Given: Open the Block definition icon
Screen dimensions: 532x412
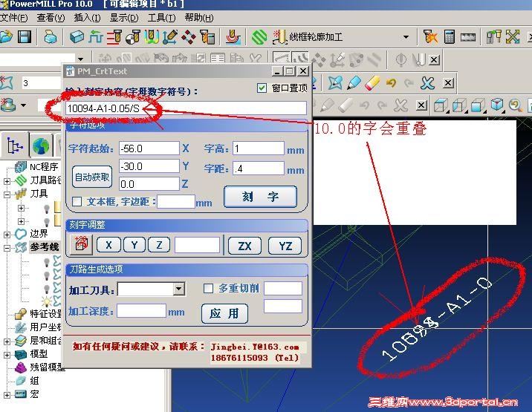Looking at the screenshot, I should tap(77, 36).
